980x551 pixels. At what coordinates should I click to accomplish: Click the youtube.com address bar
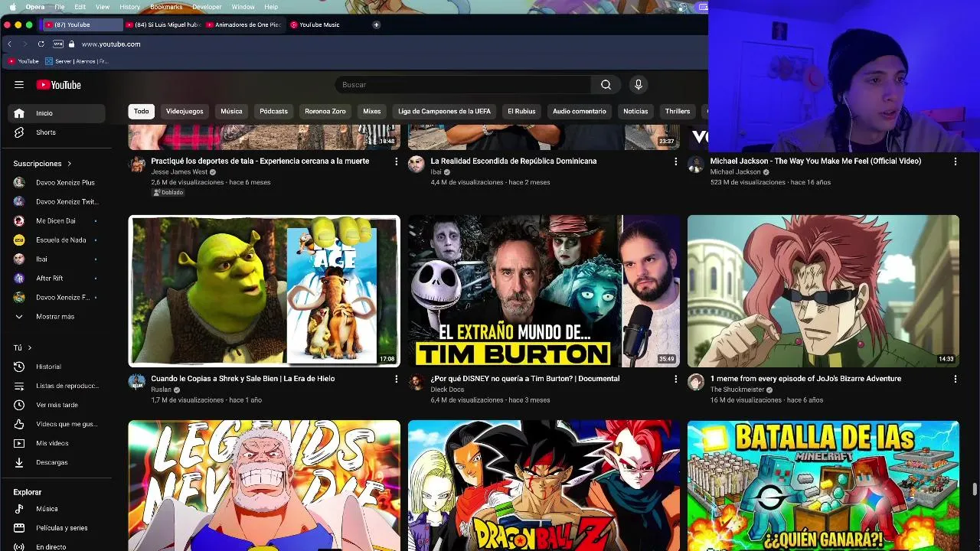pos(111,44)
